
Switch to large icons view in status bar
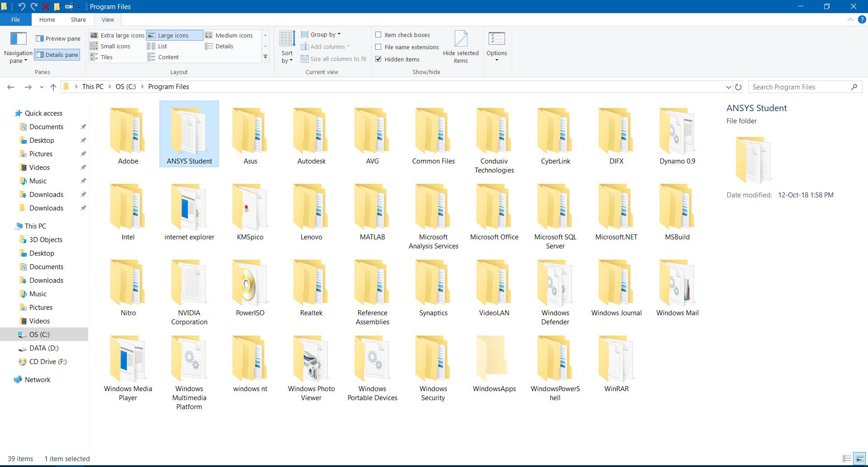(x=859, y=459)
